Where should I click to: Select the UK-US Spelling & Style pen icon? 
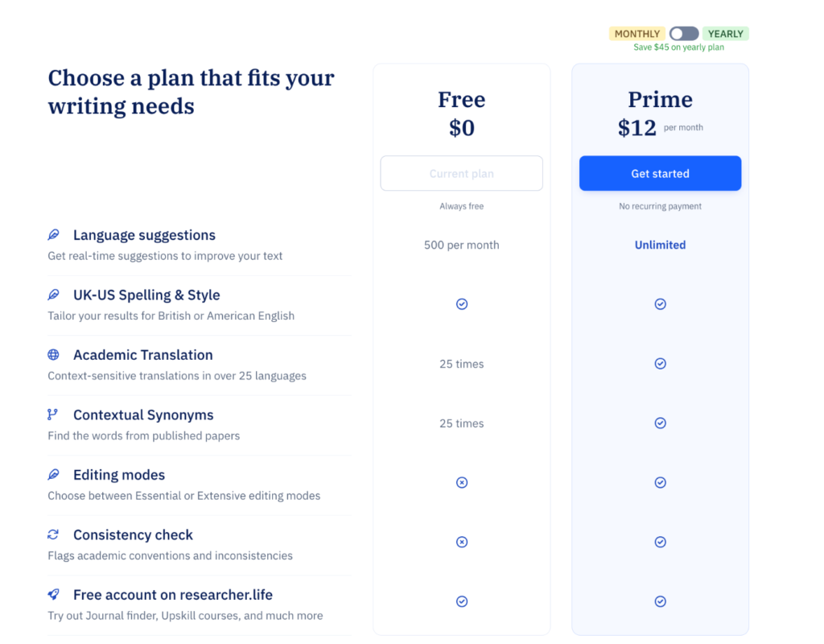click(x=53, y=295)
